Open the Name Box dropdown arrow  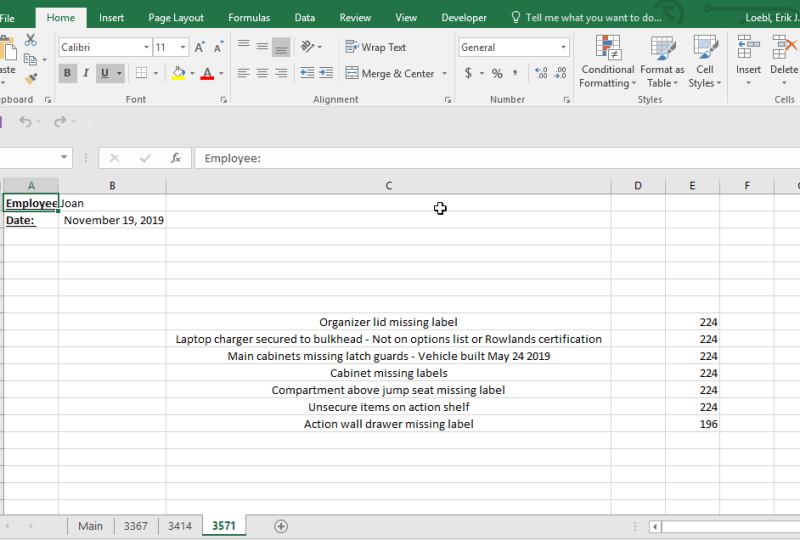tap(64, 158)
